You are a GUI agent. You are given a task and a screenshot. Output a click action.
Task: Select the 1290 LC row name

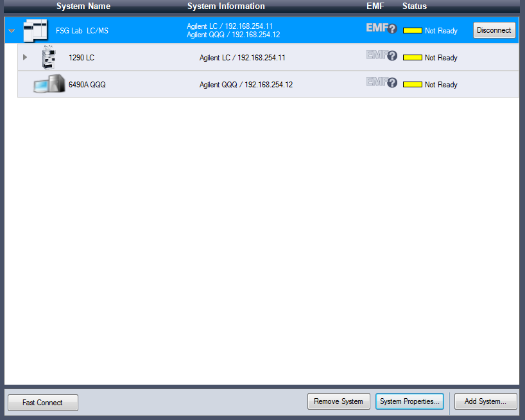[82, 58]
